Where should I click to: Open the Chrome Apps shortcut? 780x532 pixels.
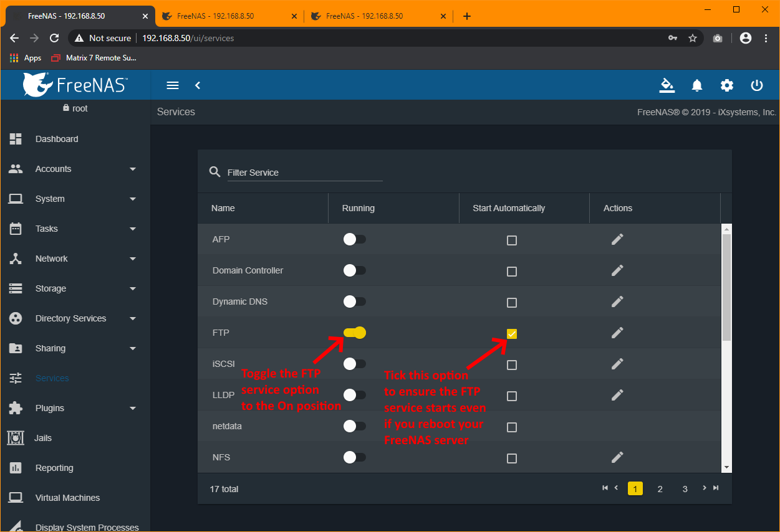pos(26,58)
